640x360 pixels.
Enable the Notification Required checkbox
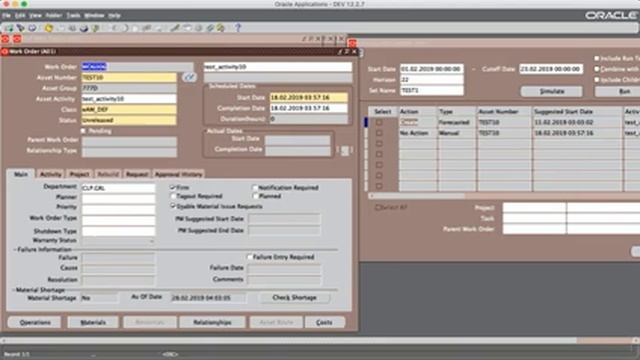pos(255,188)
